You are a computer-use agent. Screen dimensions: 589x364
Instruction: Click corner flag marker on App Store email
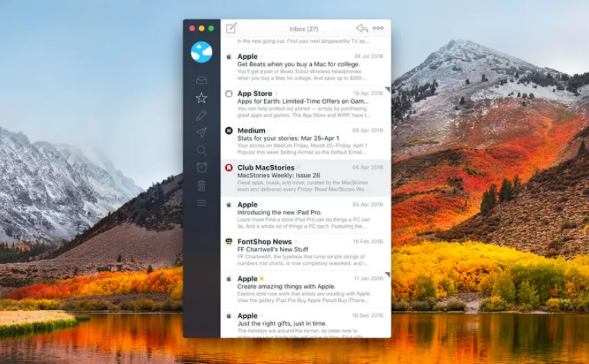388,89
